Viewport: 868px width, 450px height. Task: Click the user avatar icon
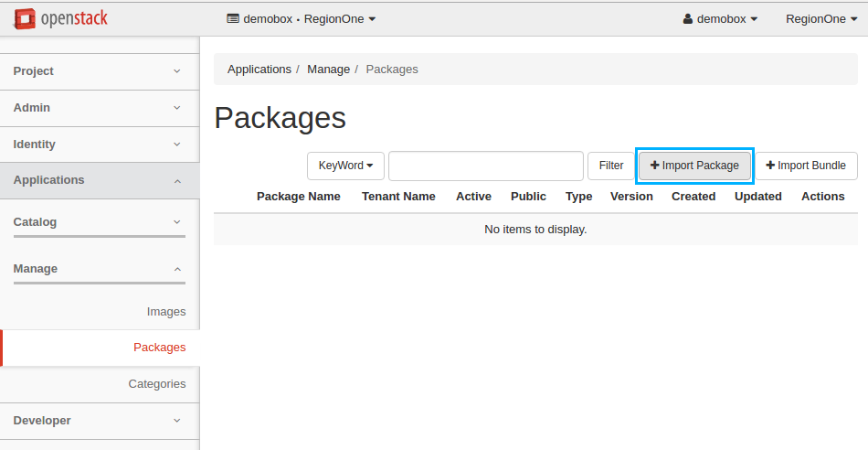click(688, 18)
